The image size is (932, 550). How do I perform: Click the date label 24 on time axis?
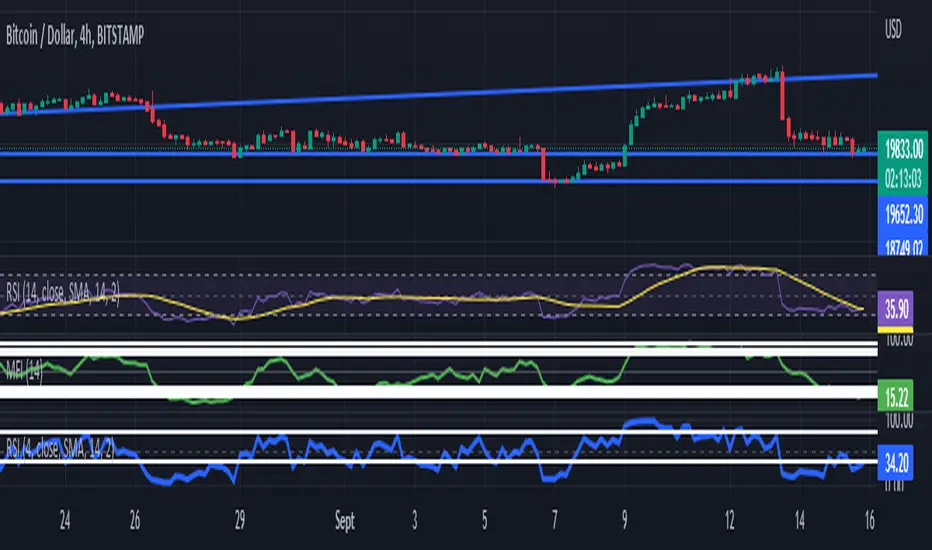point(65,521)
